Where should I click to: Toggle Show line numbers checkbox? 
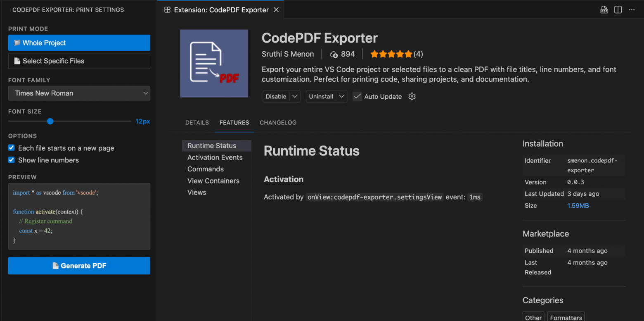12,160
